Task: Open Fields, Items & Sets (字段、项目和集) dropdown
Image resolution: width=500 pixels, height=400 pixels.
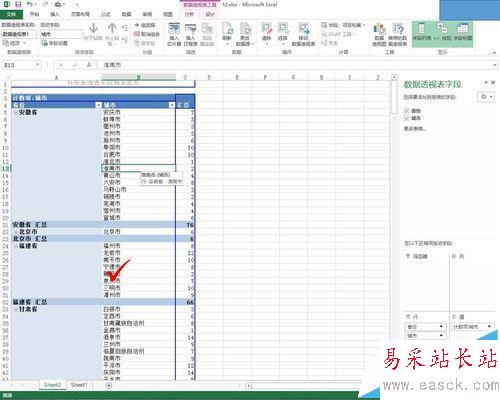Action: (x=343, y=25)
